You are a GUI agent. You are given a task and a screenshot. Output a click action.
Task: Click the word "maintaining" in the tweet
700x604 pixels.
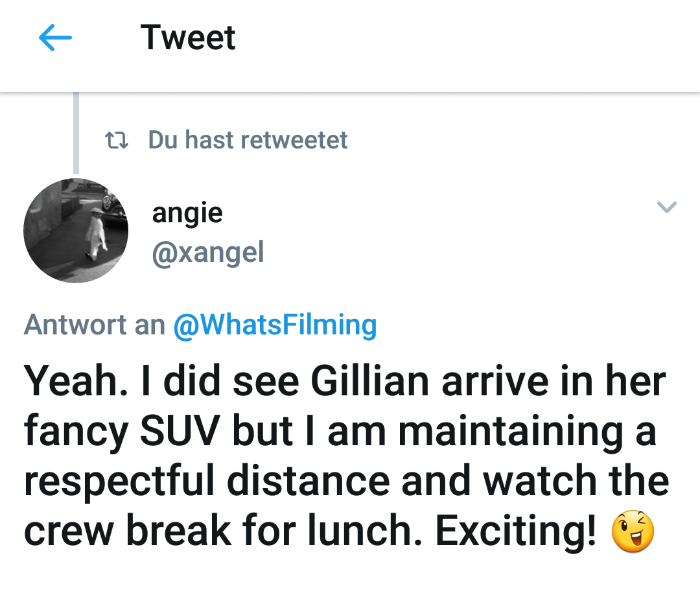click(511, 432)
